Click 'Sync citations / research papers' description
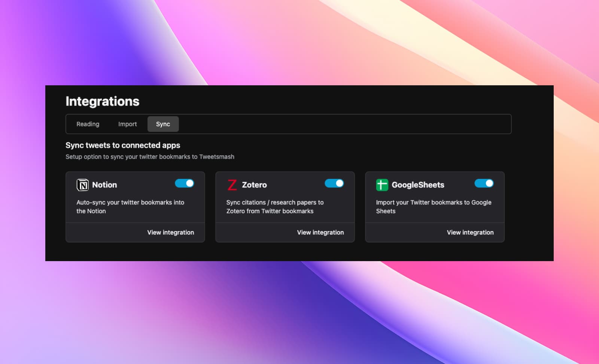This screenshot has height=364, width=599. [275, 207]
